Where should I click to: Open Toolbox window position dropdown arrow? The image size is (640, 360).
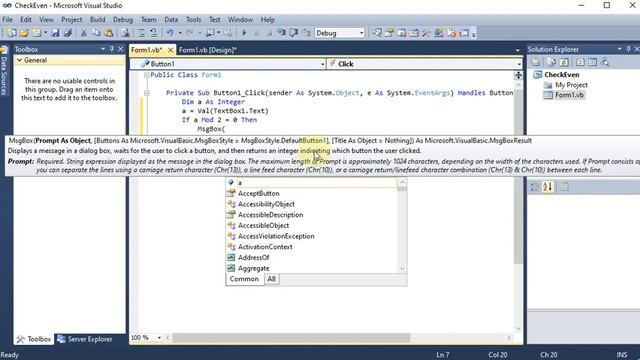[x=102, y=49]
